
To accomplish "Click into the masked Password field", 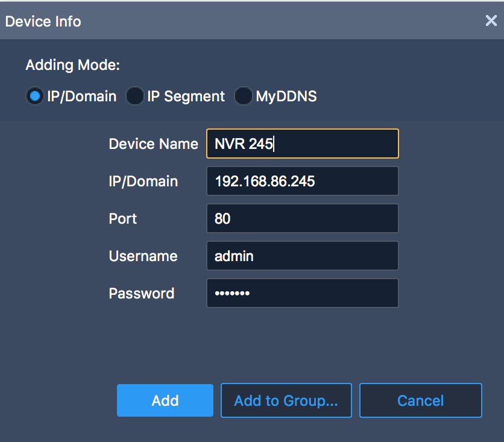I will (x=302, y=293).
